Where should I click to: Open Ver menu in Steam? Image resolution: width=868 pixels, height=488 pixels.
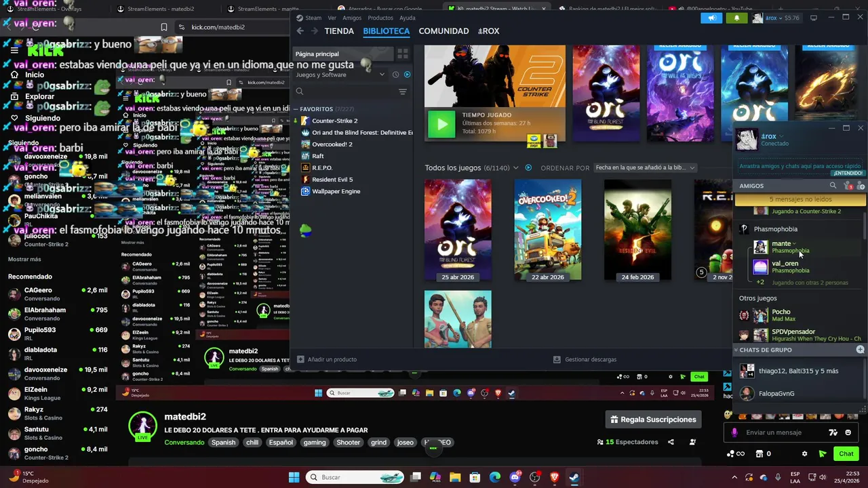coord(332,18)
